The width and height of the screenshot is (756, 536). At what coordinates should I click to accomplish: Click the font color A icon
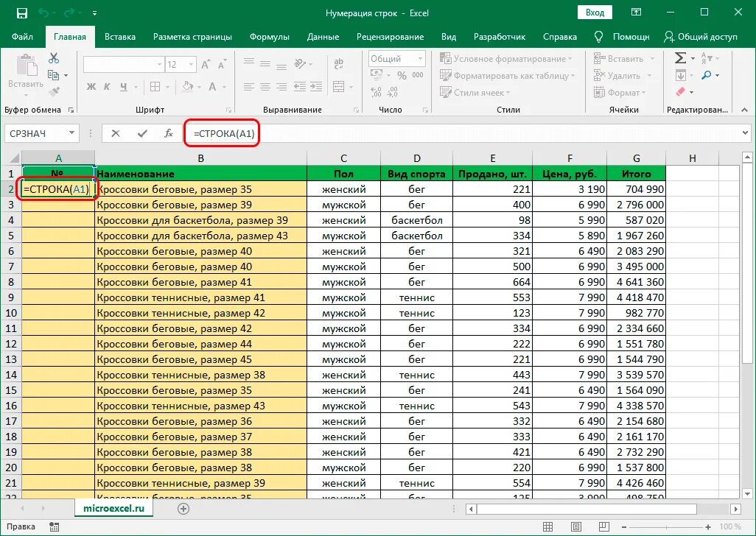[x=212, y=87]
